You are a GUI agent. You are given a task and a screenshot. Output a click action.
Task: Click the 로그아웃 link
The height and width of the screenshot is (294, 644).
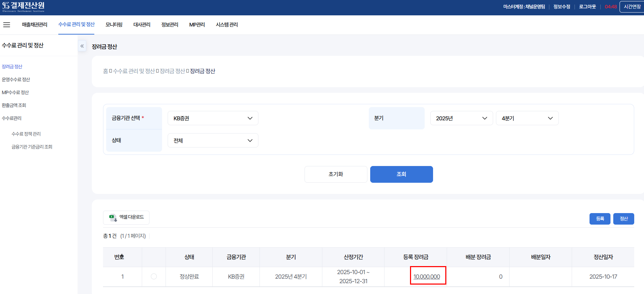(587, 7)
